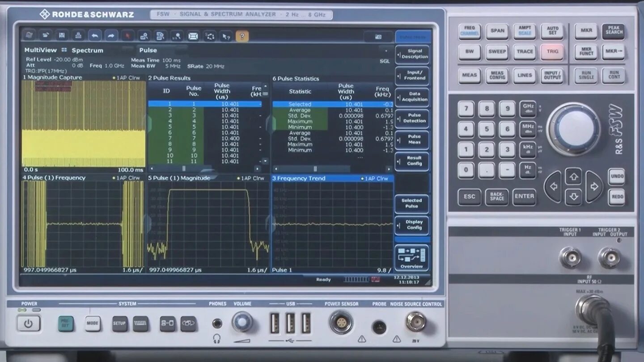644x362 pixels.
Task: Open the Signal Description softkey
Action: coord(412,54)
